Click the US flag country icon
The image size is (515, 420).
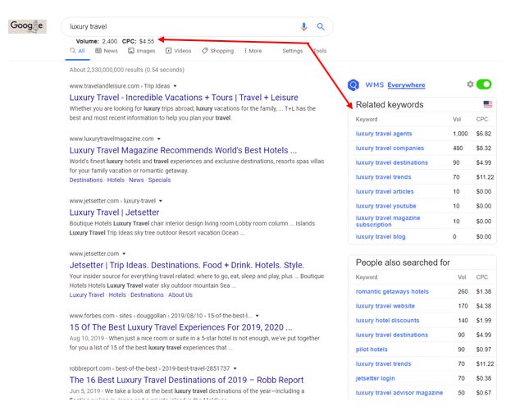488,104
